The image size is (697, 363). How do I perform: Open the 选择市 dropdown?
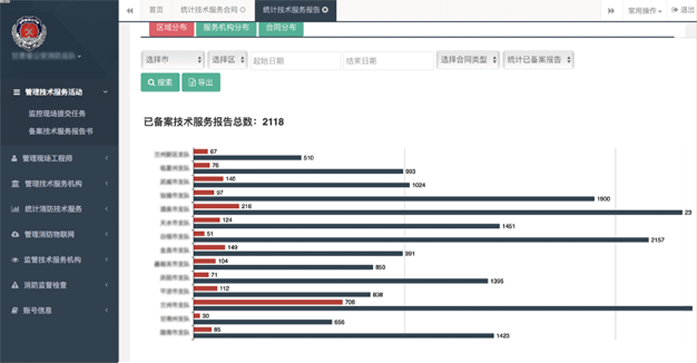coord(173,60)
